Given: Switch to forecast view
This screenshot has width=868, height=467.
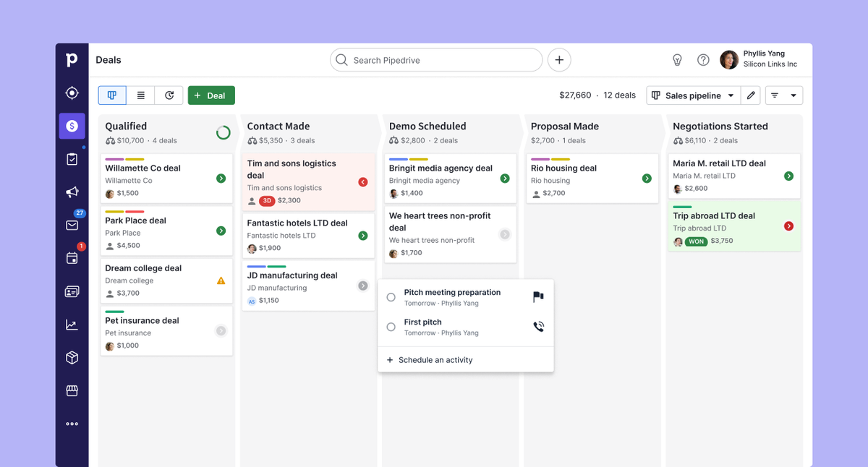Looking at the screenshot, I should click(x=169, y=95).
